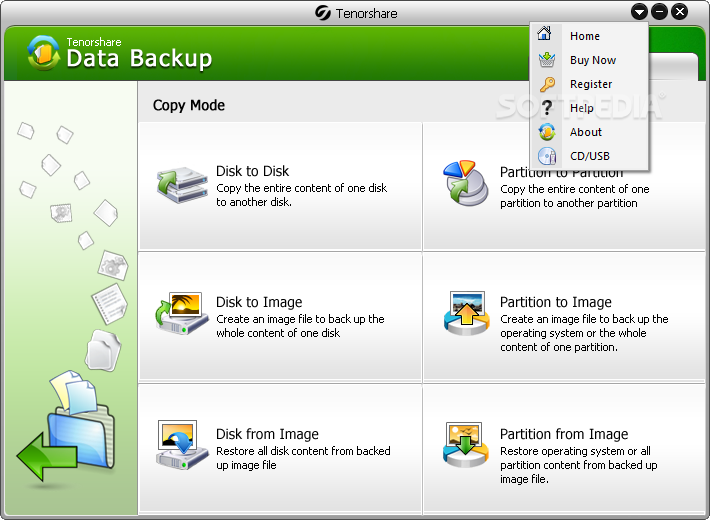Click 'Restore all disk content from backed up image file' text
710x520 pixels.
(x=303, y=457)
